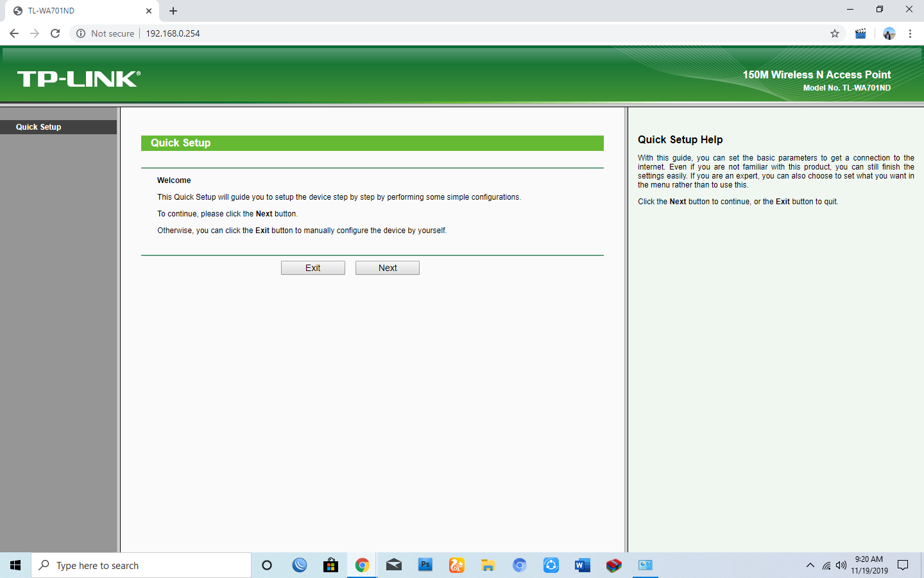The width and height of the screenshot is (924, 578).
Task: Open File Explorer from the taskbar
Action: pyautogui.click(x=488, y=565)
